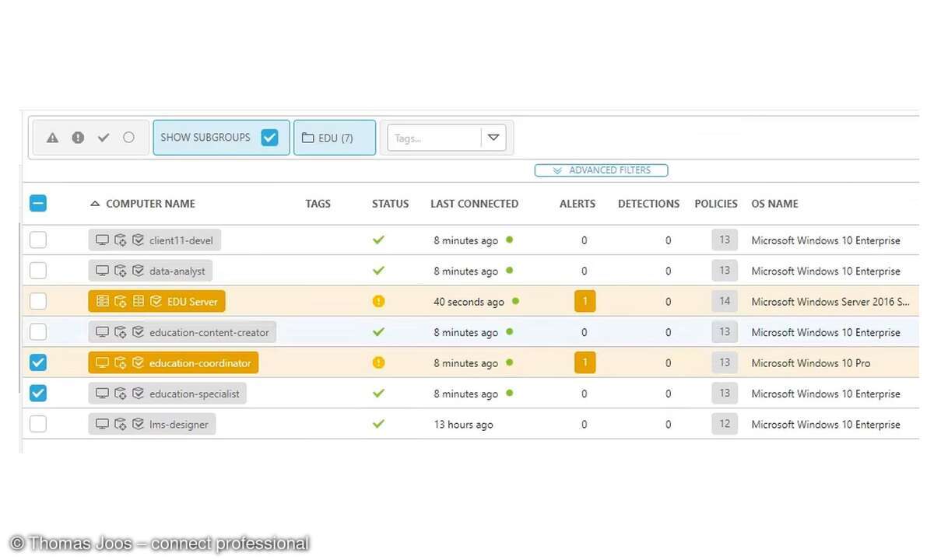Click the product cube icon next to data-analyst
The width and height of the screenshot is (934, 560).
click(121, 271)
